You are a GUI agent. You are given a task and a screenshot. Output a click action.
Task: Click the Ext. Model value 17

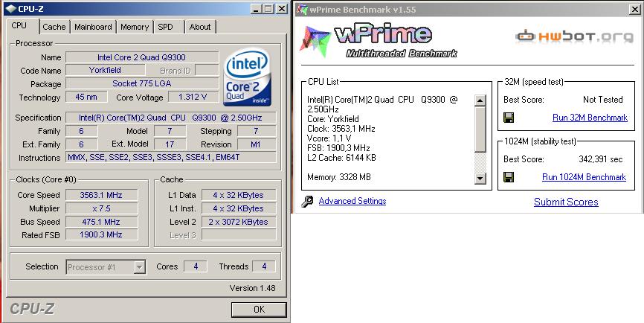170,144
